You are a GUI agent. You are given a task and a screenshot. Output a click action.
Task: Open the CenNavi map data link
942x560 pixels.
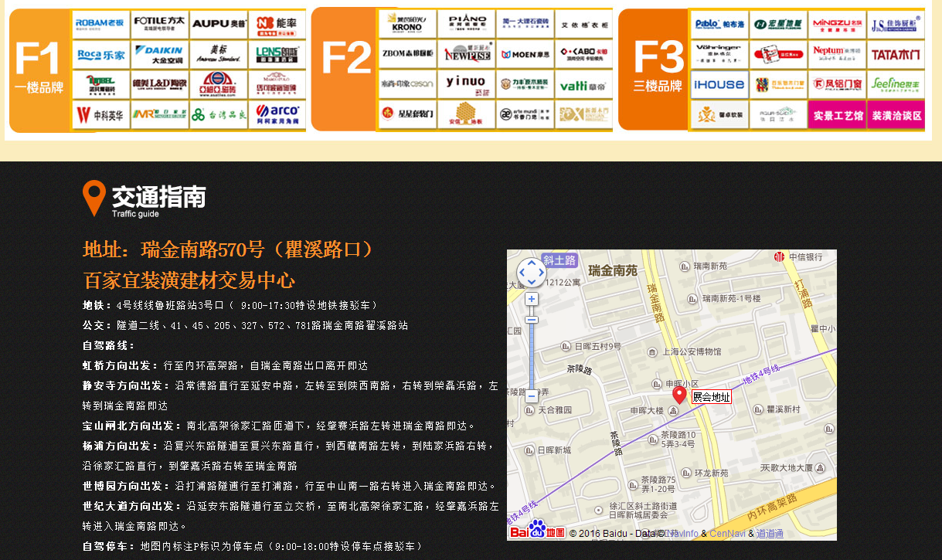click(x=729, y=534)
